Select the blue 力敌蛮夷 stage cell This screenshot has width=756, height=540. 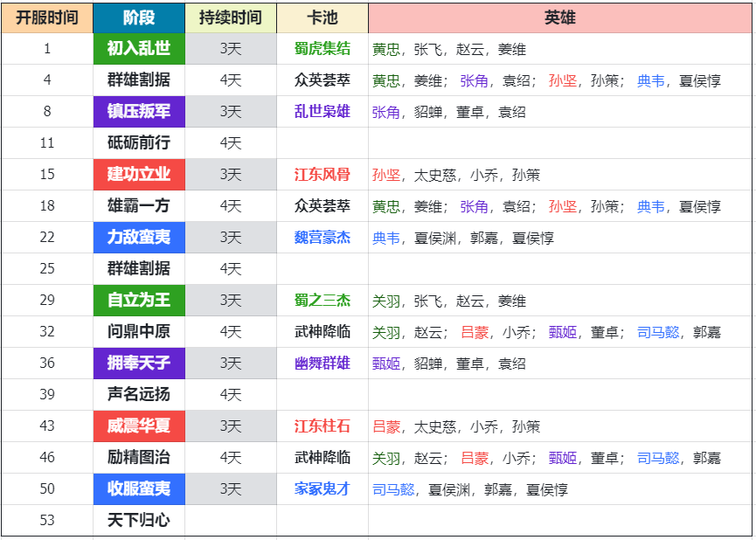[139, 237]
